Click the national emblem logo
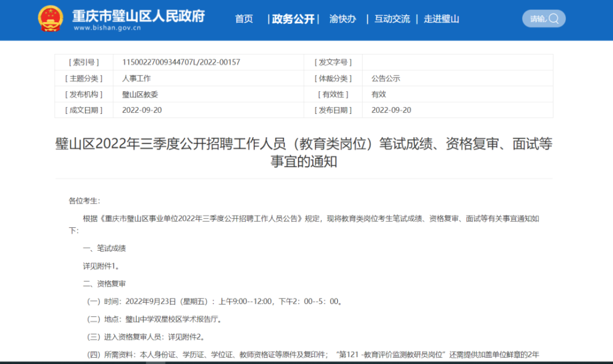Viewport: 613px width, 364px height. tap(50, 18)
